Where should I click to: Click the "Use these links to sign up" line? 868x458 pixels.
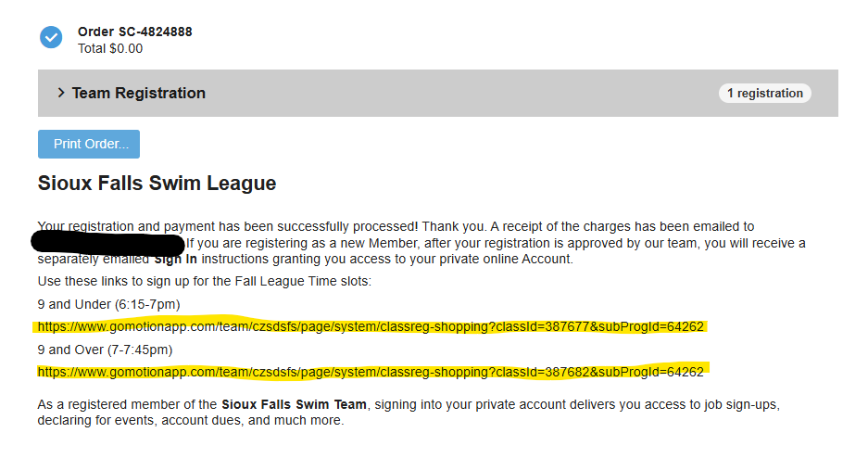coord(204,281)
